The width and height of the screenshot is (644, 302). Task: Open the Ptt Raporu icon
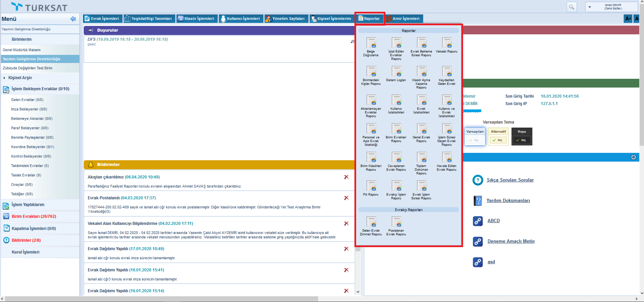[x=371, y=186]
